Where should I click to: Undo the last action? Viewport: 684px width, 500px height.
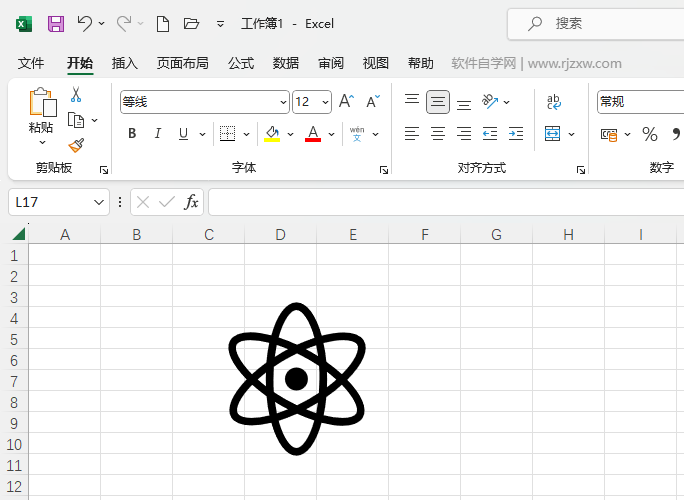(85, 24)
